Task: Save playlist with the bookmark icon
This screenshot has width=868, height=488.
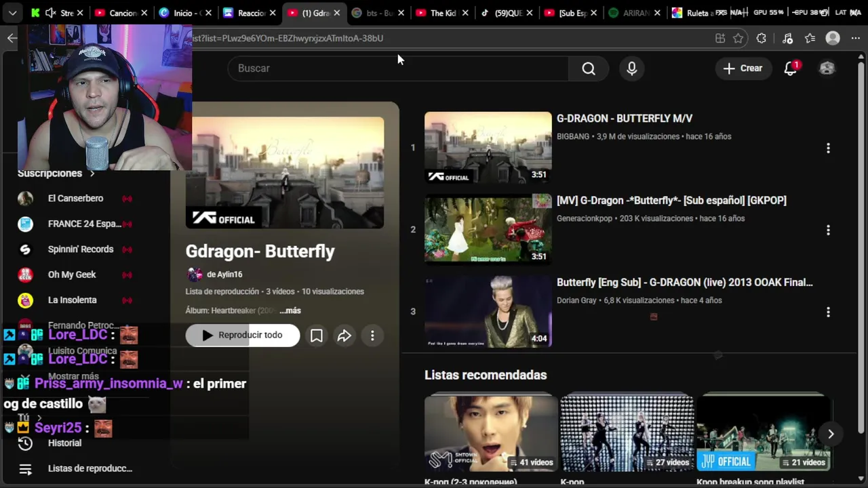Action: tap(316, 335)
